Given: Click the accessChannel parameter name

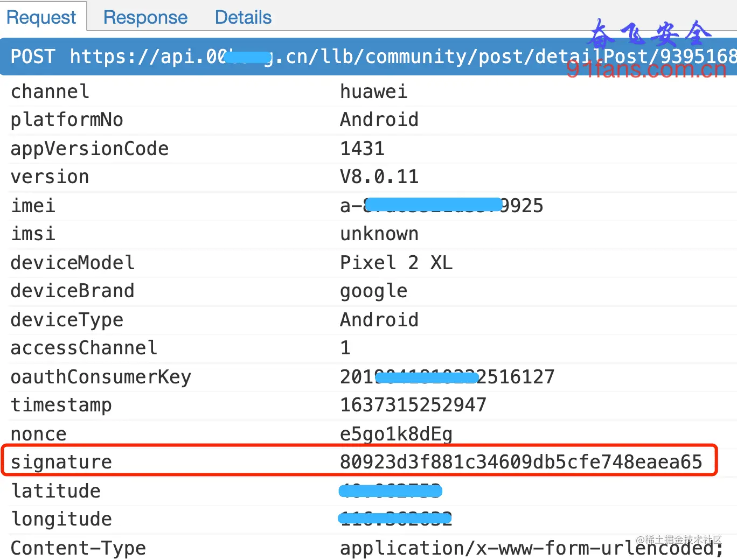Looking at the screenshot, I should [x=84, y=348].
